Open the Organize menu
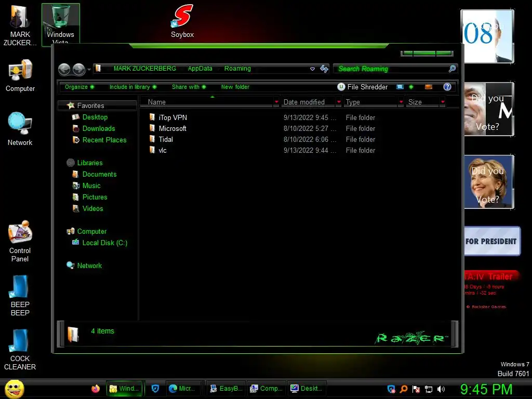The height and width of the screenshot is (399, 532). (x=79, y=87)
